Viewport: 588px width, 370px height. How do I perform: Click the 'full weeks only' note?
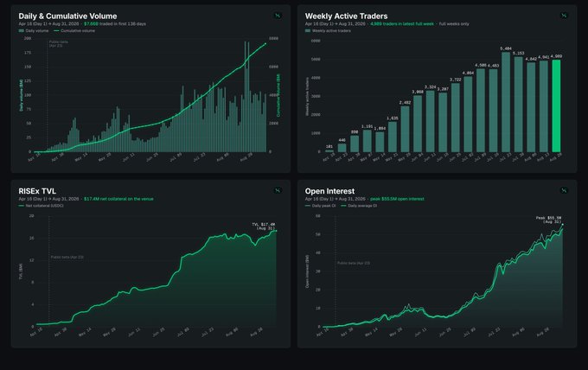tap(454, 24)
